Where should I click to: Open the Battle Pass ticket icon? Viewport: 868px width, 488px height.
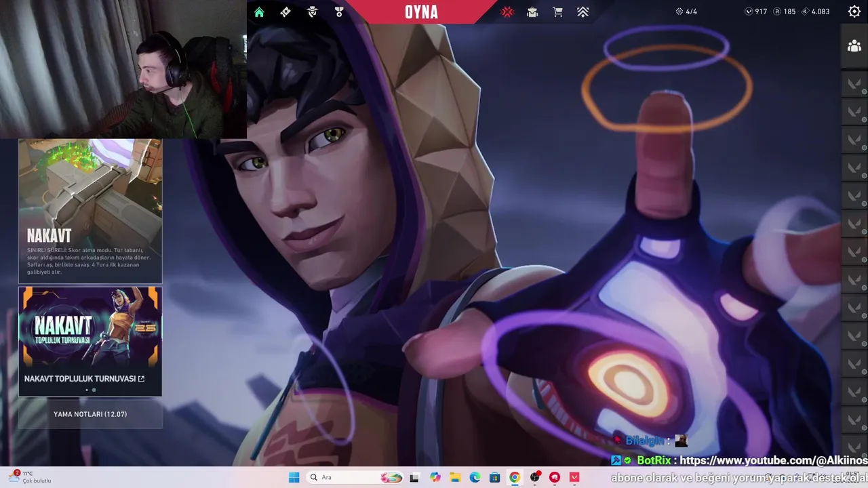[x=285, y=12]
